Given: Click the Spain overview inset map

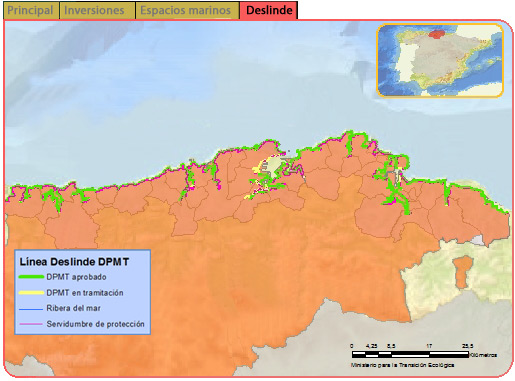Looking at the screenshot, I should click(440, 61).
